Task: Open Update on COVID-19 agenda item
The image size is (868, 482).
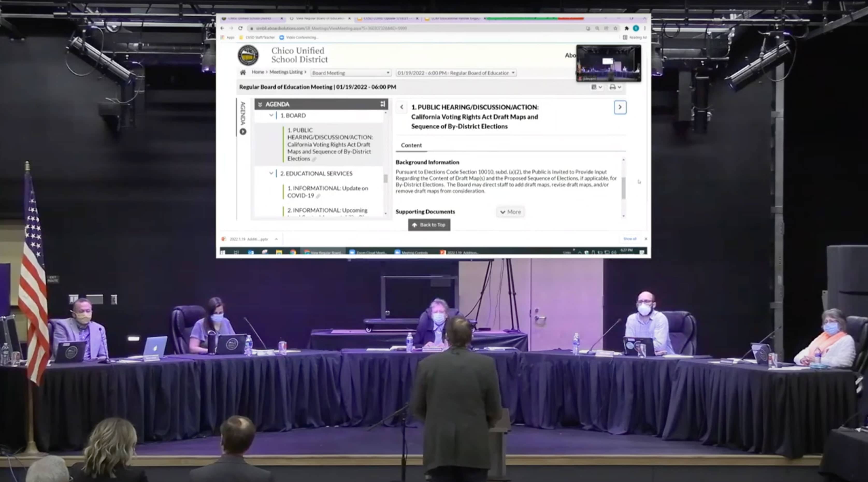Action: coord(327,192)
